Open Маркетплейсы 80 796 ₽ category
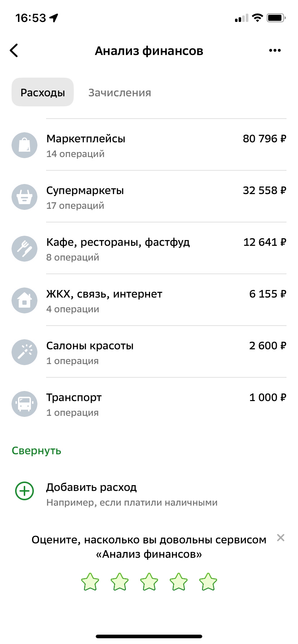The height and width of the screenshot is (644, 298). (x=166, y=145)
